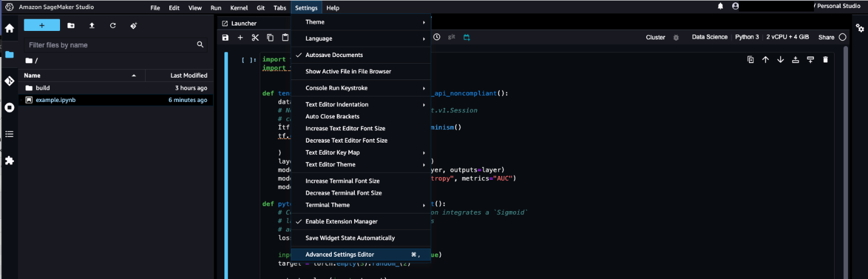Cut the selected cell with scissors icon

point(255,38)
